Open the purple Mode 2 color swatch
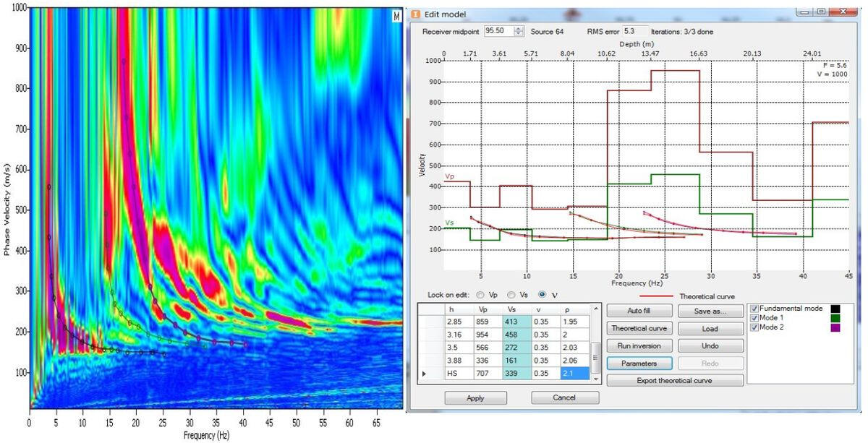The image size is (868, 443). (835, 328)
